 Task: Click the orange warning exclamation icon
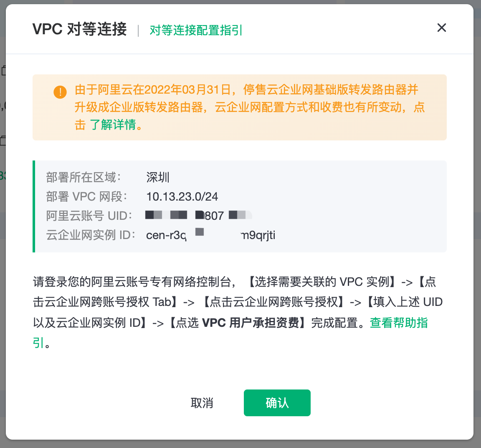60,92
